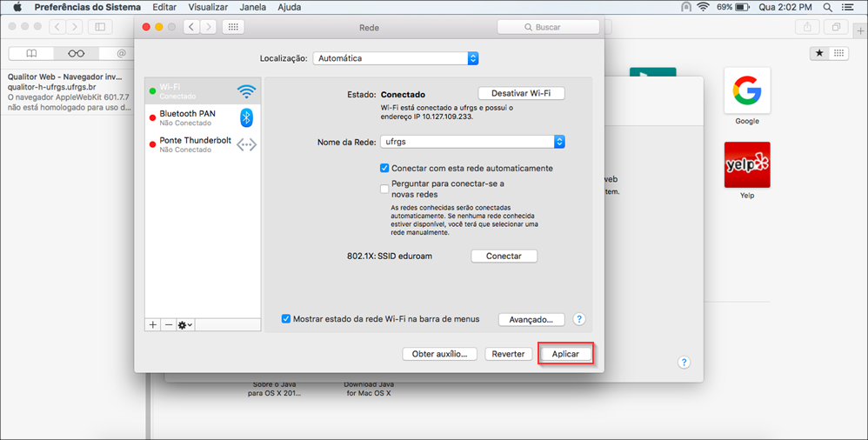This screenshot has width=868, height=440.
Task: Click the Buscar search field
Action: pos(548,27)
